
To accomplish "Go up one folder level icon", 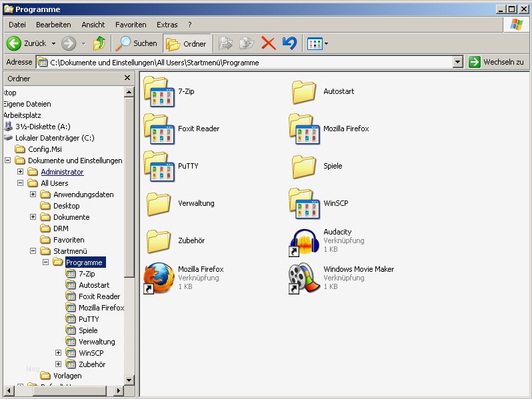I will pyautogui.click(x=99, y=43).
